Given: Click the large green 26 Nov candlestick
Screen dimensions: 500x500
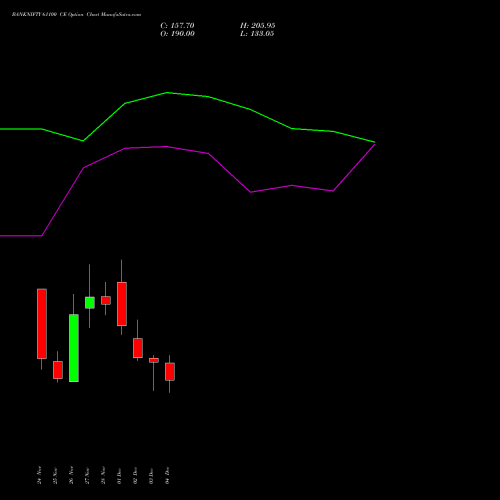Looking at the screenshot, I should coord(74,348).
